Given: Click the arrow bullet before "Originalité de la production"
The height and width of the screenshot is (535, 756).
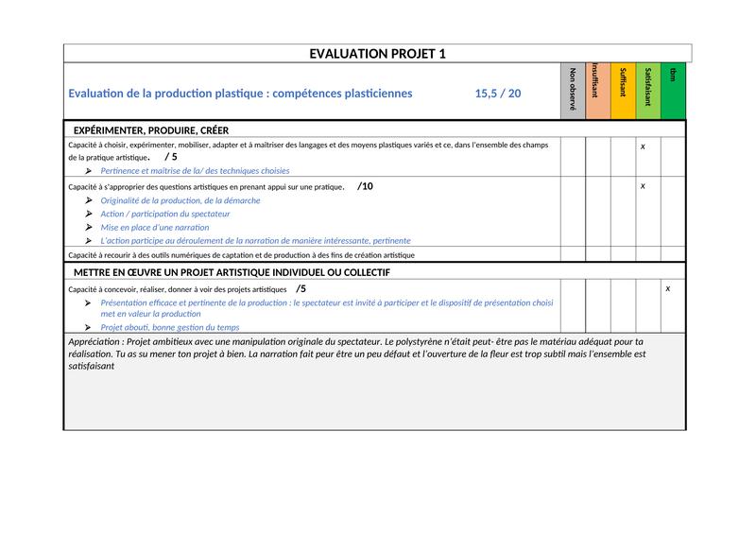Looking at the screenshot, I should coord(89,200).
